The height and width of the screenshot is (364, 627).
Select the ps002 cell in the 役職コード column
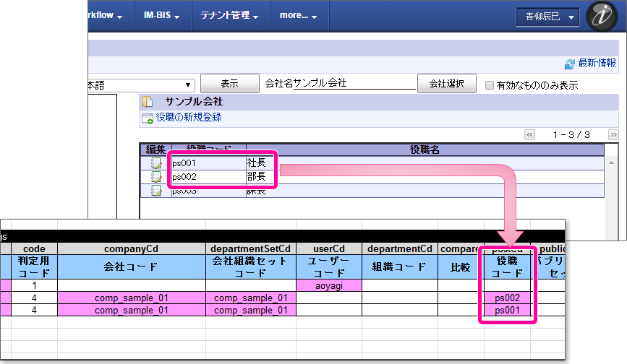[508, 298]
